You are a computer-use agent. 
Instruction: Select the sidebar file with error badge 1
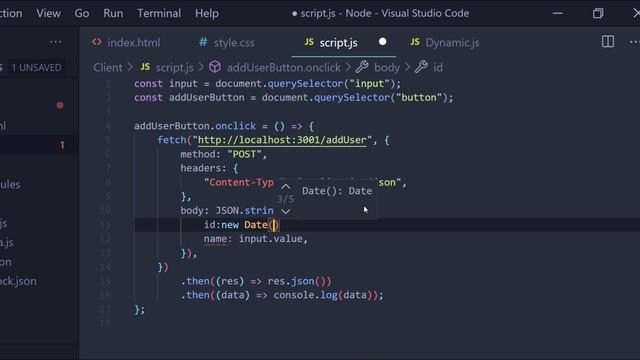(x=39, y=144)
